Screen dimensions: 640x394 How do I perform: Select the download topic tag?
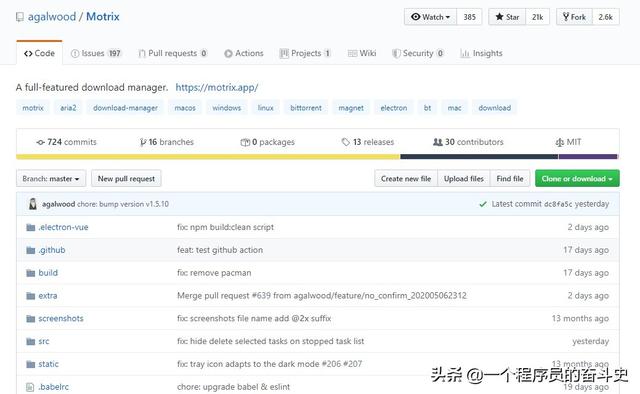pos(494,108)
